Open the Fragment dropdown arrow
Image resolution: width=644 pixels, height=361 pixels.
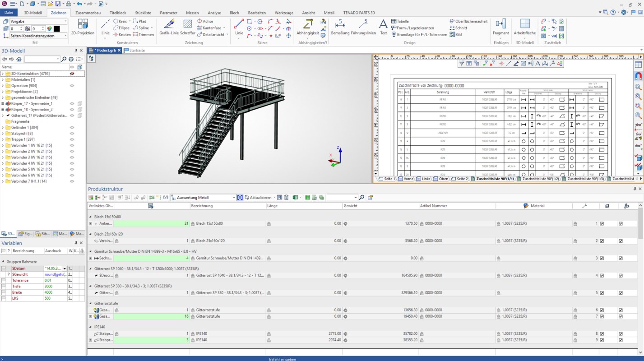(x=500, y=37)
